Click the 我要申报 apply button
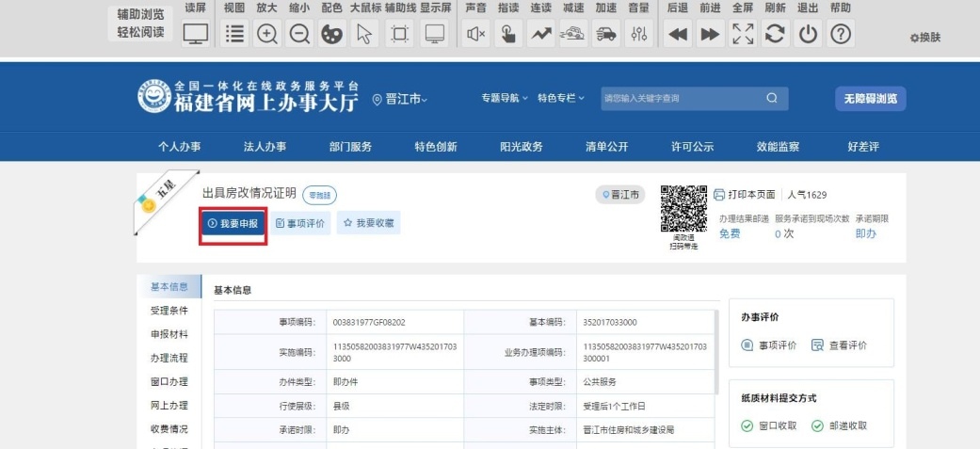 tap(233, 223)
